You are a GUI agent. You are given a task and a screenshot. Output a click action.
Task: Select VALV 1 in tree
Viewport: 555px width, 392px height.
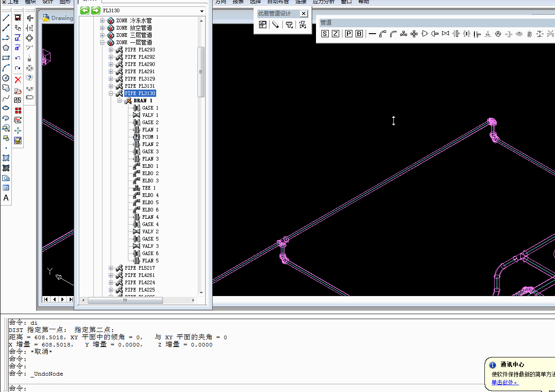[x=150, y=115]
